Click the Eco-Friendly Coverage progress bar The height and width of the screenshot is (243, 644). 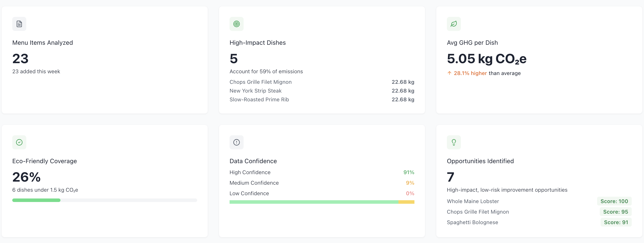coord(104,200)
